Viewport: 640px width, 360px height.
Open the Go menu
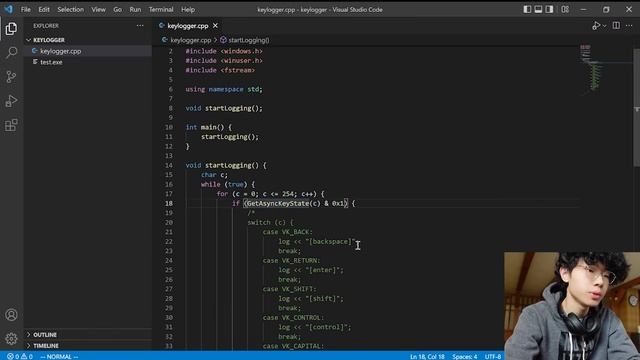tap(118, 9)
